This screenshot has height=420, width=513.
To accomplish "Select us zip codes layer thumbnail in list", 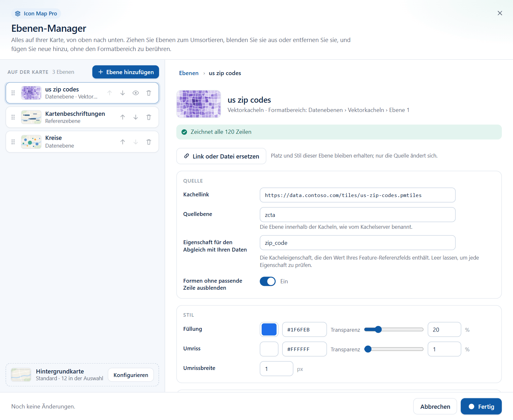I will coord(31,93).
